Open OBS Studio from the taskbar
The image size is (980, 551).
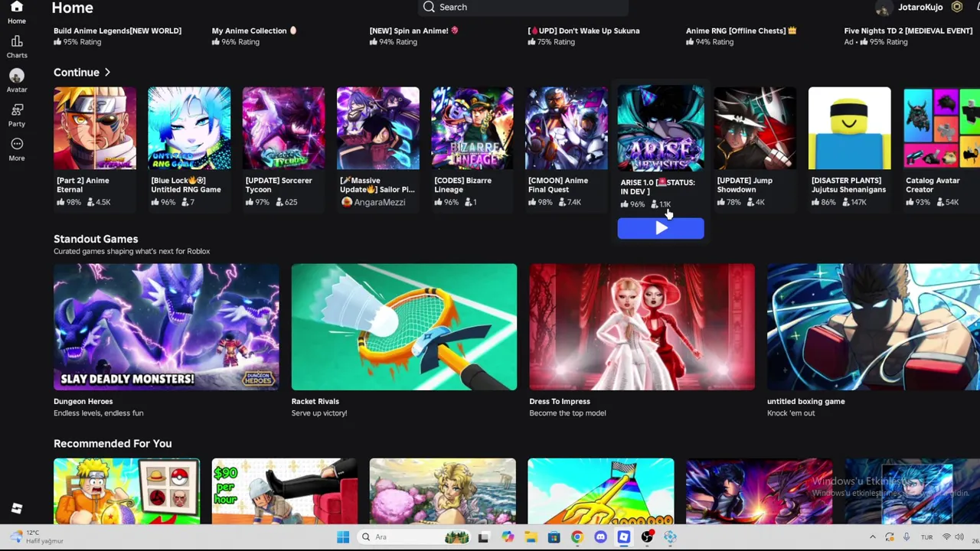[x=647, y=537]
